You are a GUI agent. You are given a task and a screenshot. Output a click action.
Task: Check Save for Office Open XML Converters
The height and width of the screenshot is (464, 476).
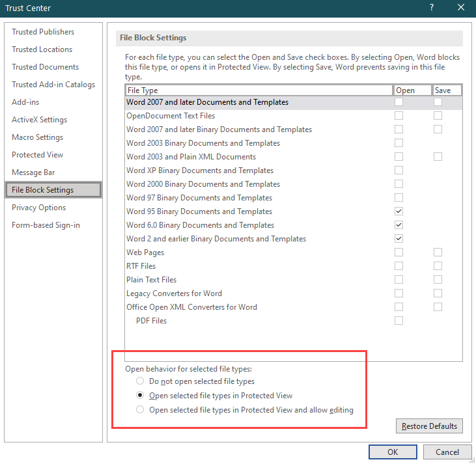tap(438, 307)
